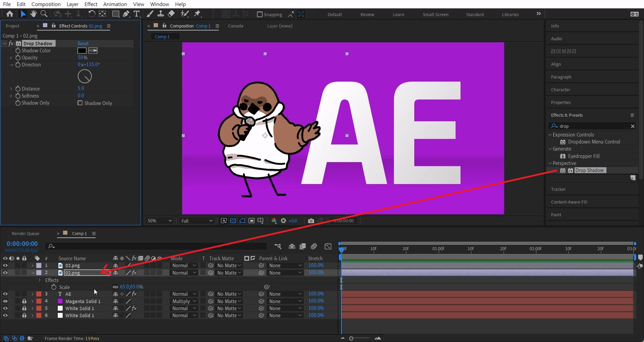Image resolution: width=644 pixels, height=342 pixels.
Task: Open the Graph Editor icon in timeline
Action: coord(328,246)
